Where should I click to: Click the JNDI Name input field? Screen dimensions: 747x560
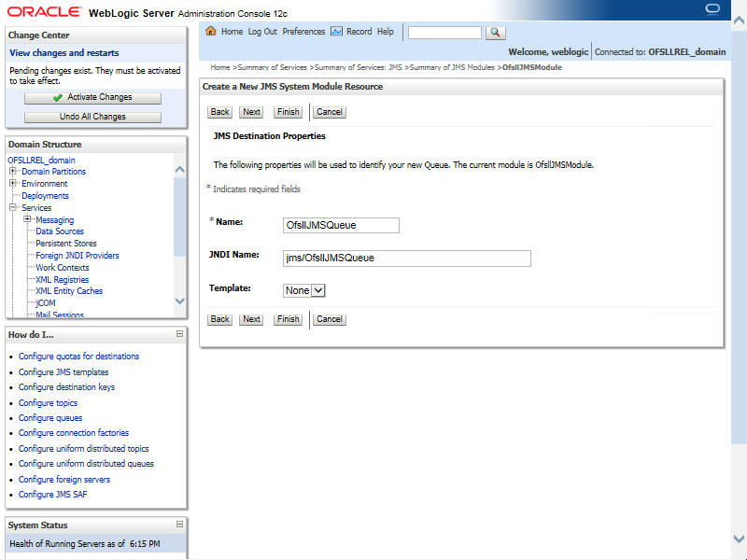point(407,259)
